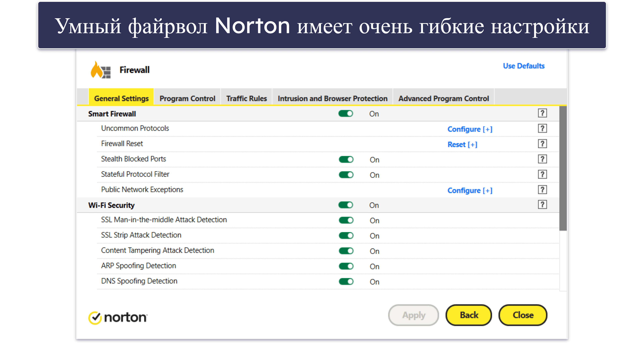Image resolution: width=644 pixels, height=344 pixels.
Task: Open help for Stateful Protocol Filter
Action: 542,174
